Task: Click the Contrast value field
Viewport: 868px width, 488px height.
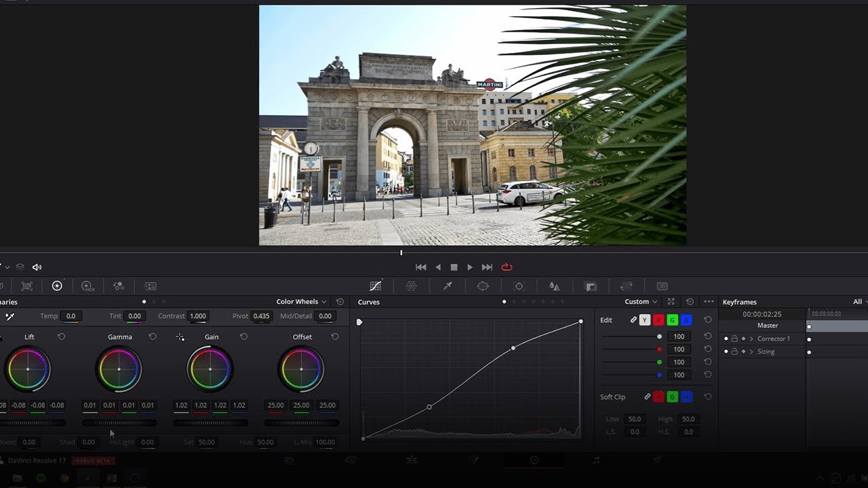Action: tap(198, 316)
